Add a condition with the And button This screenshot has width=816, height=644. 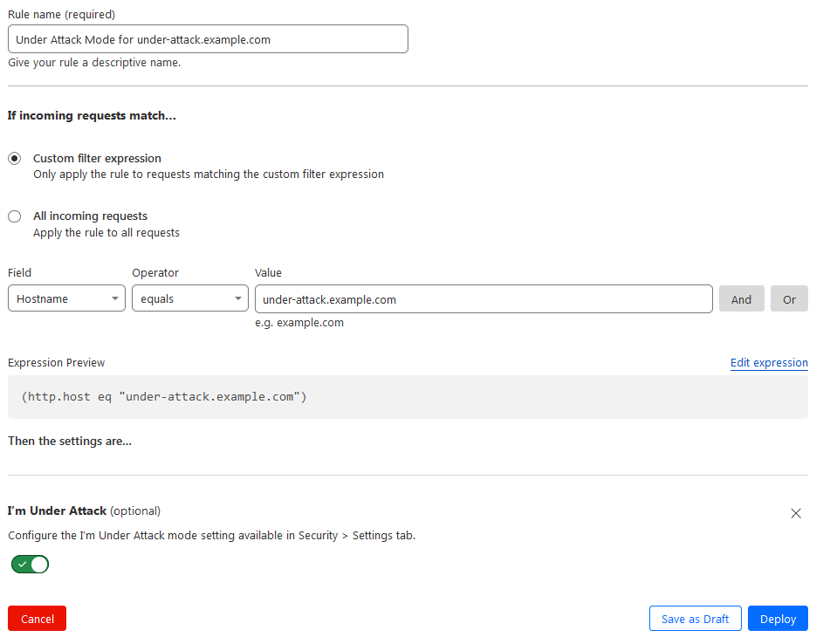click(741, 299)
